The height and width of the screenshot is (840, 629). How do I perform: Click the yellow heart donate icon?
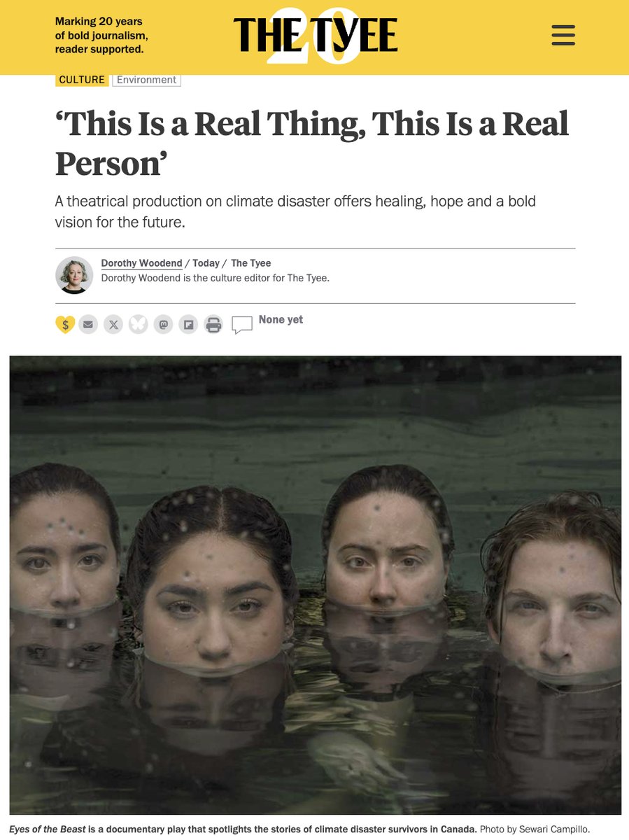[65, 324]
